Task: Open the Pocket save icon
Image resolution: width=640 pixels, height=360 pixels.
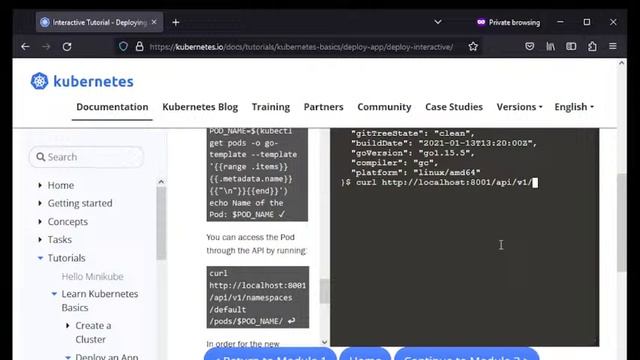Action: coord(529,47)
